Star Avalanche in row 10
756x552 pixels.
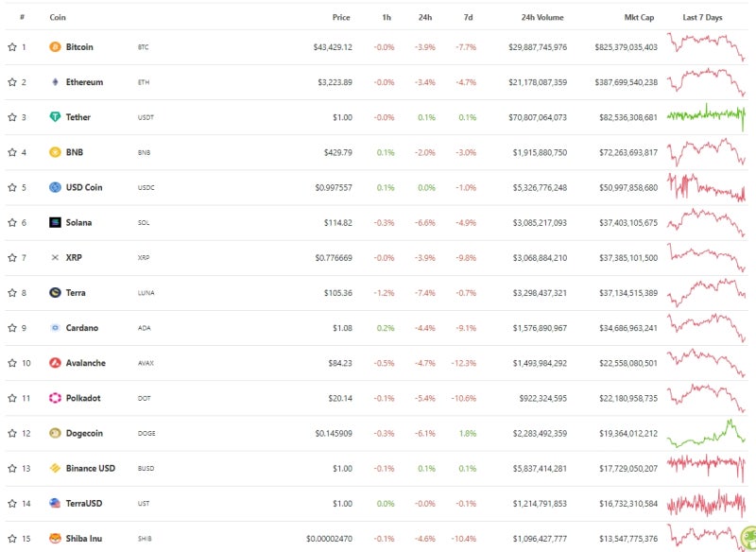(12, 363)
